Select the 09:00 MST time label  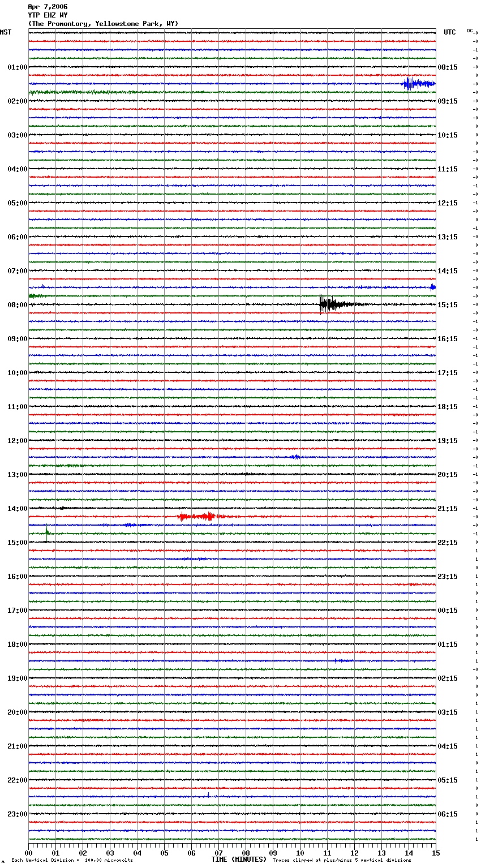(x=18, y=339)
